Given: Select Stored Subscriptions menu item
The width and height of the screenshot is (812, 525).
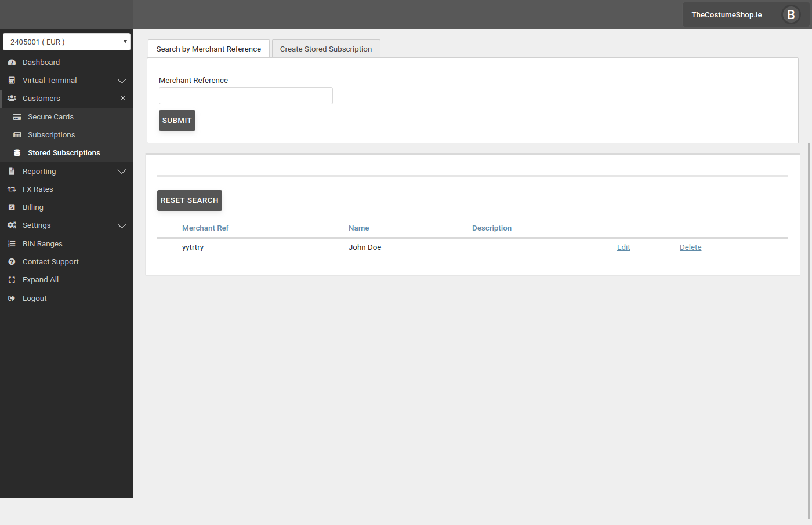Looking at the screenshot, I should (64, 153).
